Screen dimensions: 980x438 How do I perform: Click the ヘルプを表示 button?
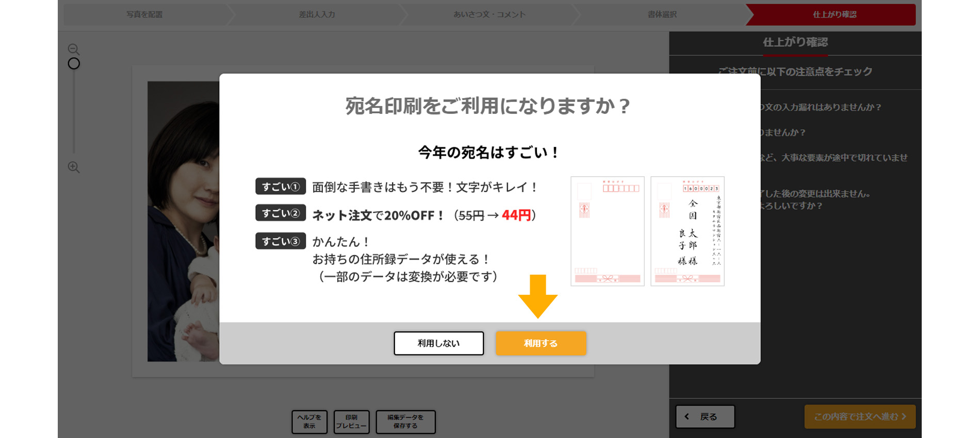[x=309, y=422]
